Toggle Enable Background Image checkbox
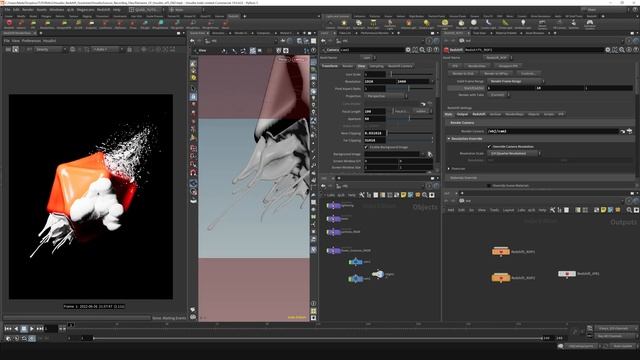 (x=366, y=147)
